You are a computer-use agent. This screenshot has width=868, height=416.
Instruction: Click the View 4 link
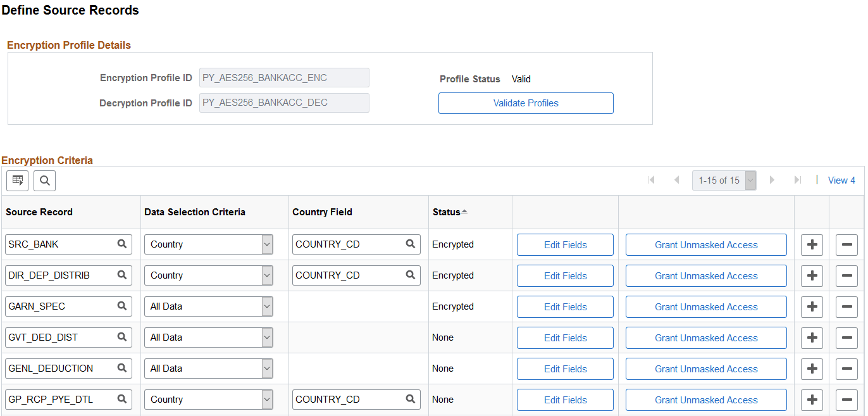tap(841, 180)
